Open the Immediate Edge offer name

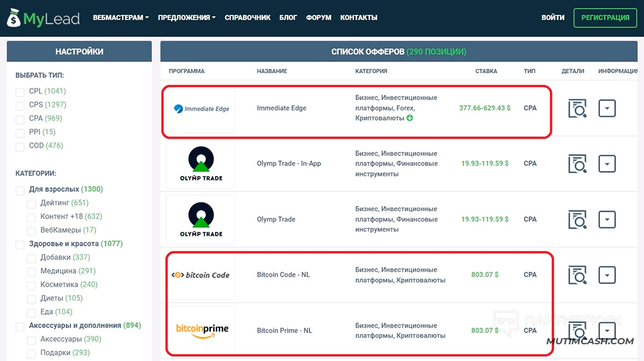click(281, 108)
